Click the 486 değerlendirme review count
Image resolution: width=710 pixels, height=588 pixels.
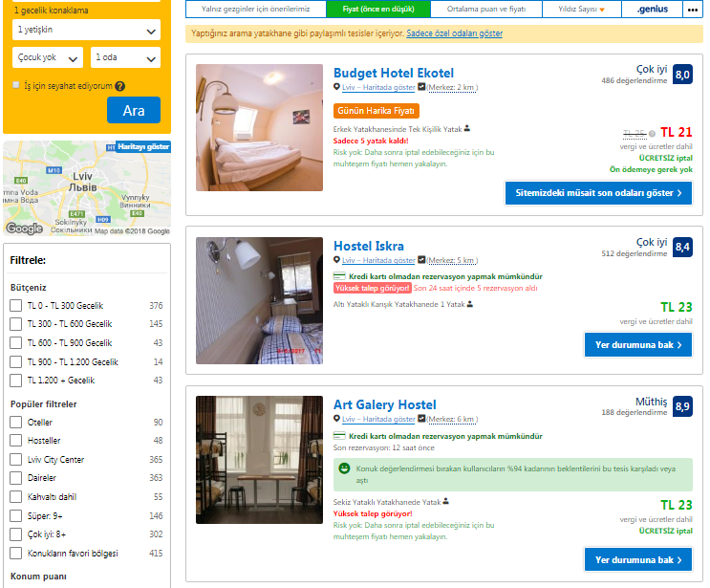634,80
